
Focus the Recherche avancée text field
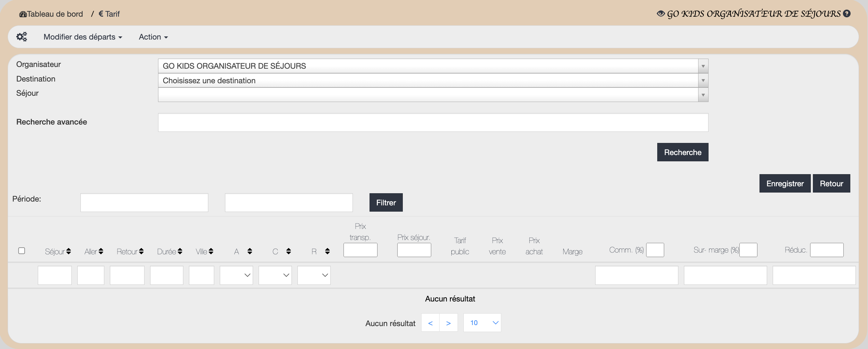(433, 122)
